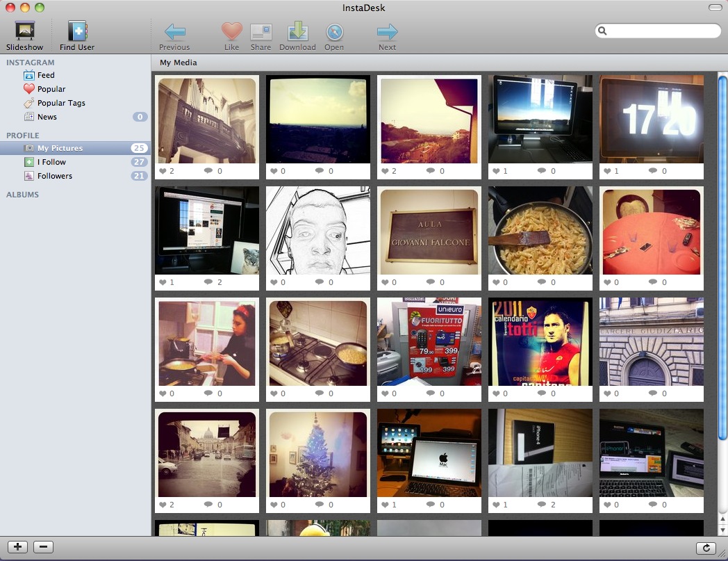
Task: Click the scrollbar down arrow
Action: tap(722, 530)
